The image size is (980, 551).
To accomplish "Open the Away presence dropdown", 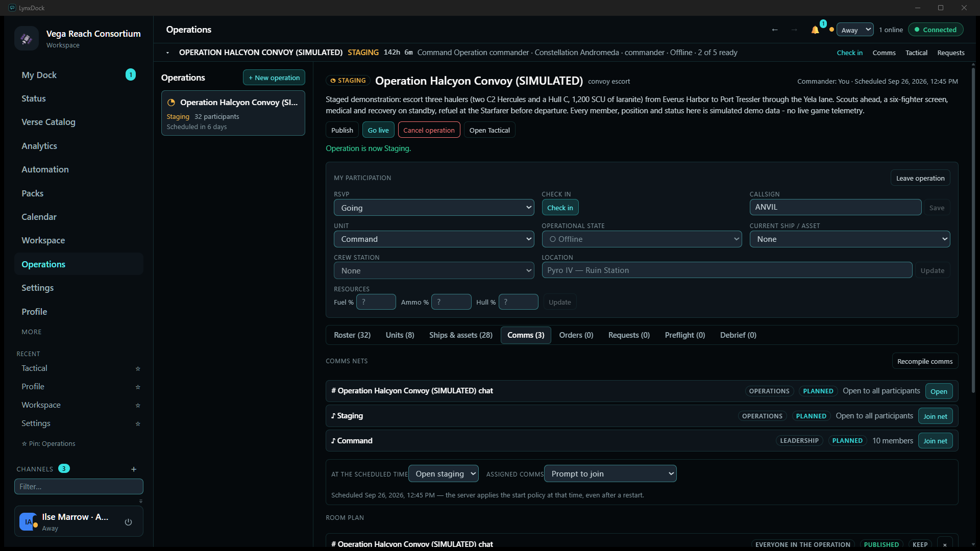I will click(855, 30).
